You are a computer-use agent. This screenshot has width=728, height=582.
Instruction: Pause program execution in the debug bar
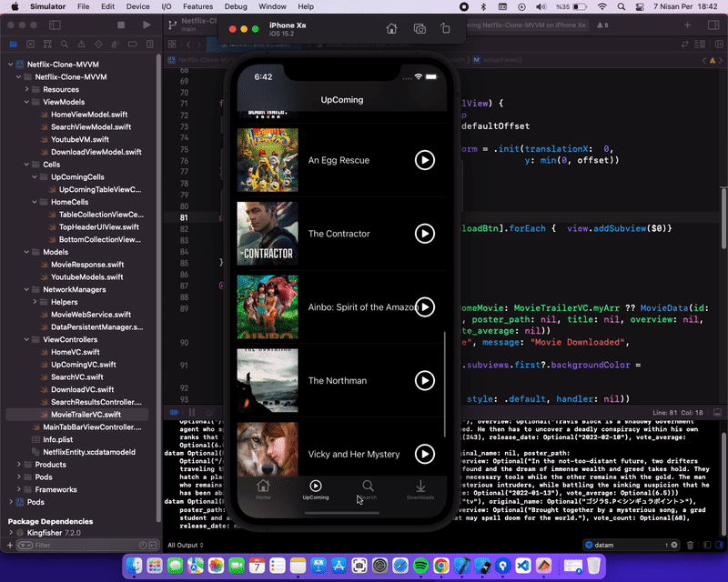click(x=192, y=412)
